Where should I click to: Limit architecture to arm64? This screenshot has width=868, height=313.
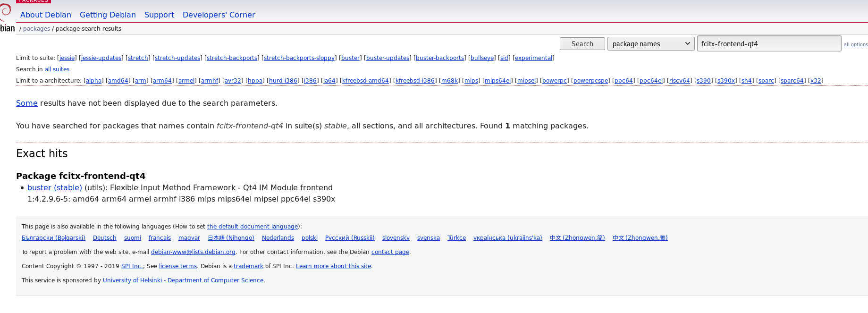pyautogui.click(x=162, y=81)
